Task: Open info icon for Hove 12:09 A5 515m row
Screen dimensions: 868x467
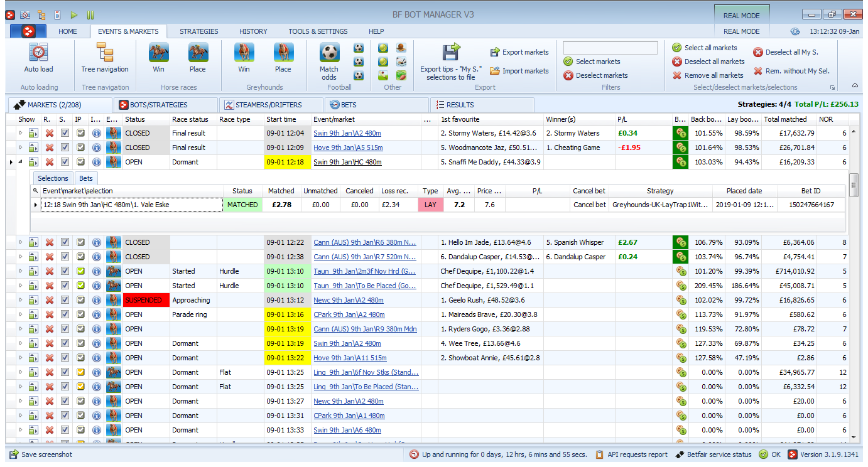Action: tap(96, 148)
